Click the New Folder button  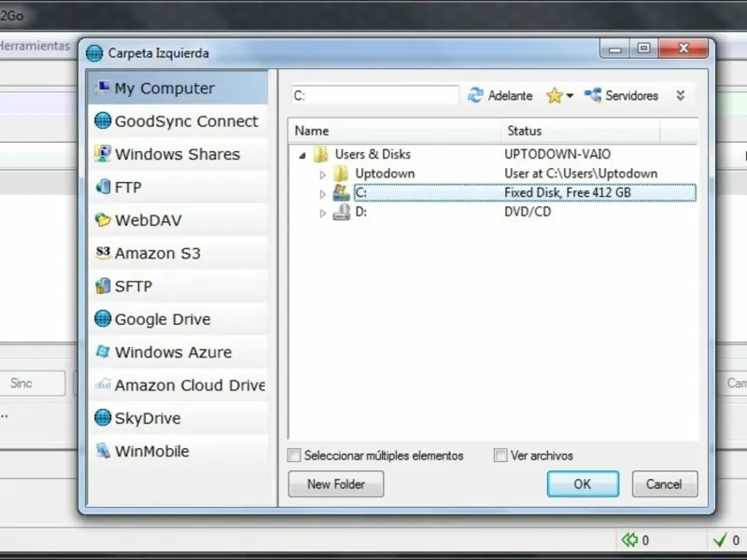[x=336, y=483]
